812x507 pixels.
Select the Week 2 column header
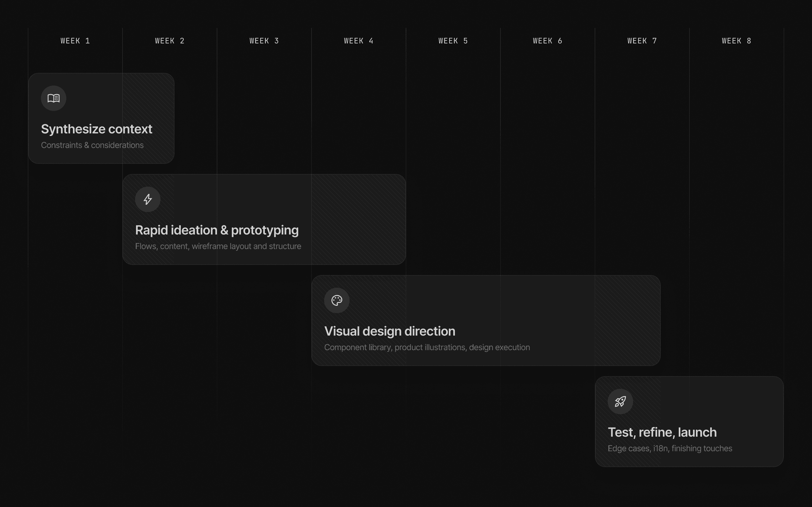click(x=170, y=41)
